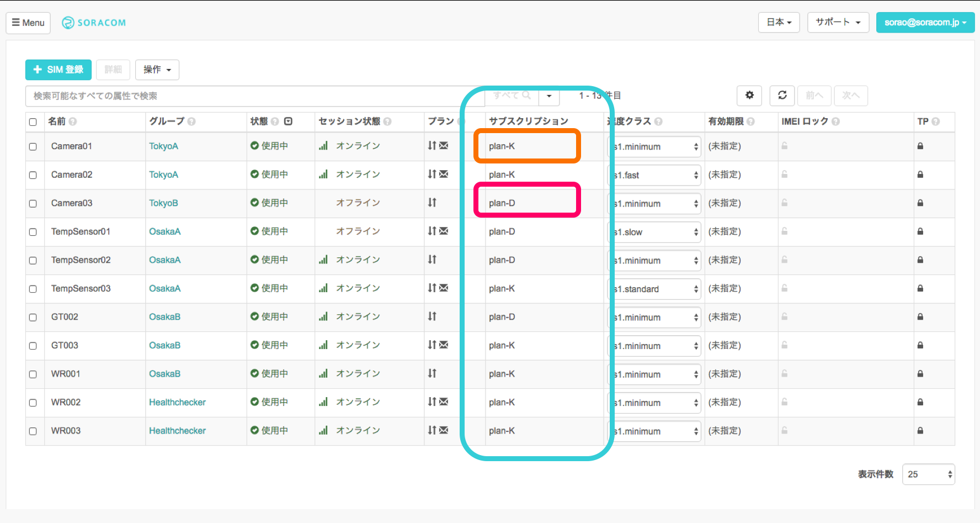The width and height of the screenshot is (980, 523).
Task: Click the disabled 詳細 button
Action: (x=113, y=70)
